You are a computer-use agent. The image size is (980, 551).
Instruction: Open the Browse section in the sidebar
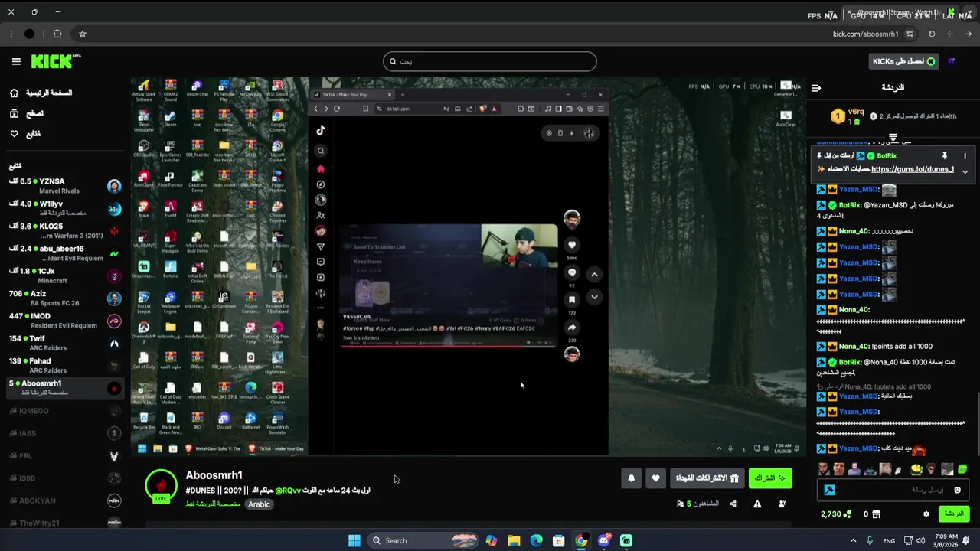tap(27, 113)
